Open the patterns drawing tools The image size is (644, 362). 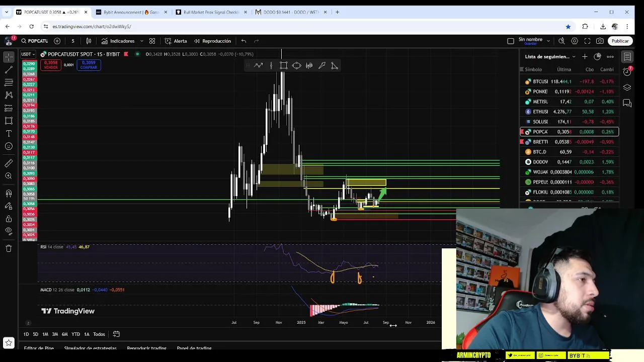(9, 95)
